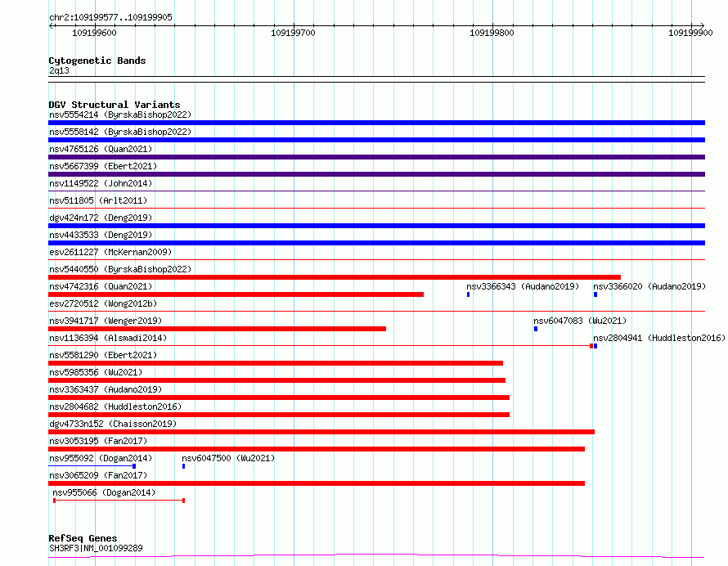The image size is (728, 566).
Task: Select the red bar under dgv4733n152
Action: click(x=321, y=432)
